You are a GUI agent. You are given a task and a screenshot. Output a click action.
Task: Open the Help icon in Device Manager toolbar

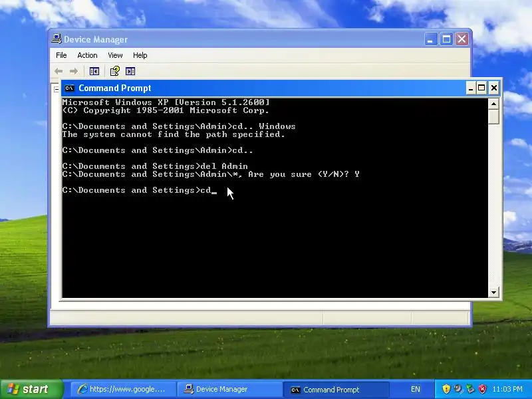coord(114,71)
